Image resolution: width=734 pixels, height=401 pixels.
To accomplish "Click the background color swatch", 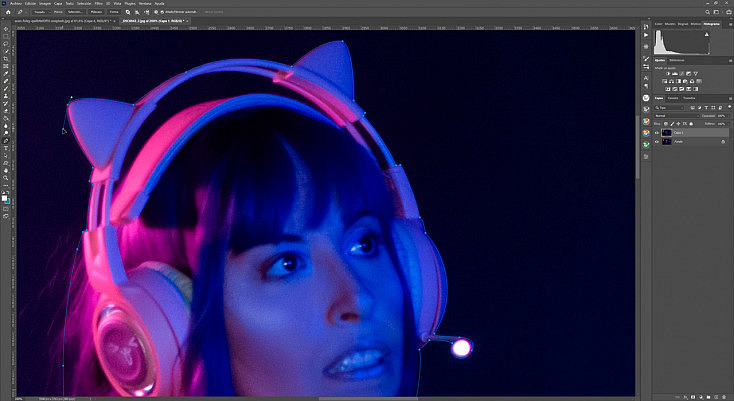I will pyautogui.click(x=8, y=202).
